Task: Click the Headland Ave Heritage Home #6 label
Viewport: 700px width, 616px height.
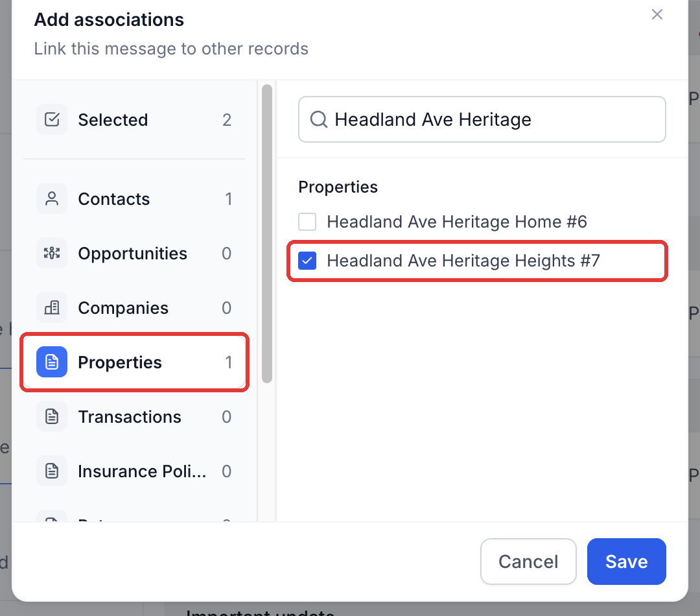Action: pos(457,222)
